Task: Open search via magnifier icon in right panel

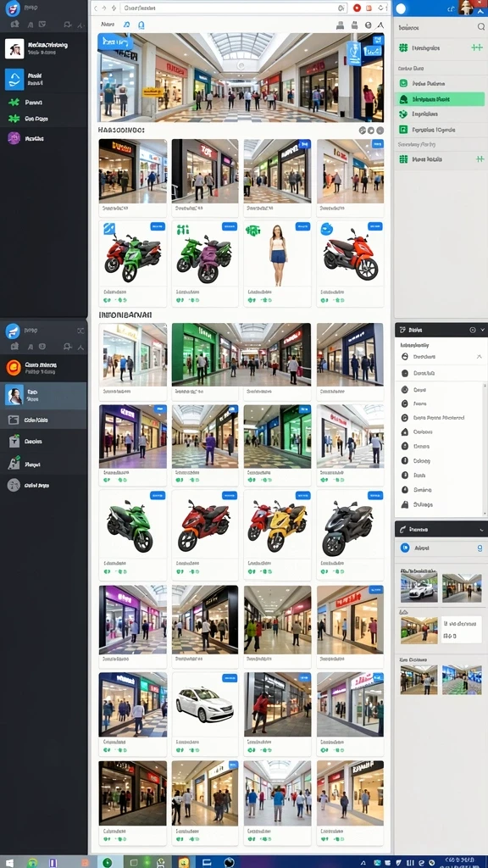Action: tap(481, 26)
